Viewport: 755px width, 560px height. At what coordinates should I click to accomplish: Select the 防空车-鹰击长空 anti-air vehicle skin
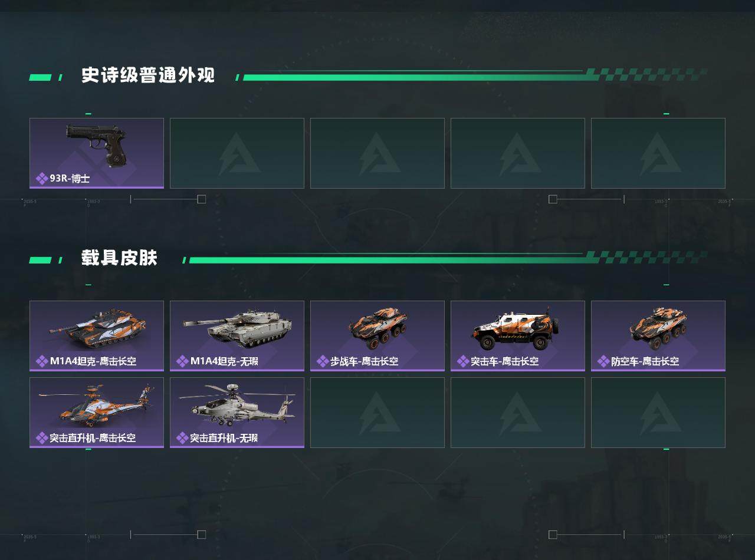pos(658,336)
